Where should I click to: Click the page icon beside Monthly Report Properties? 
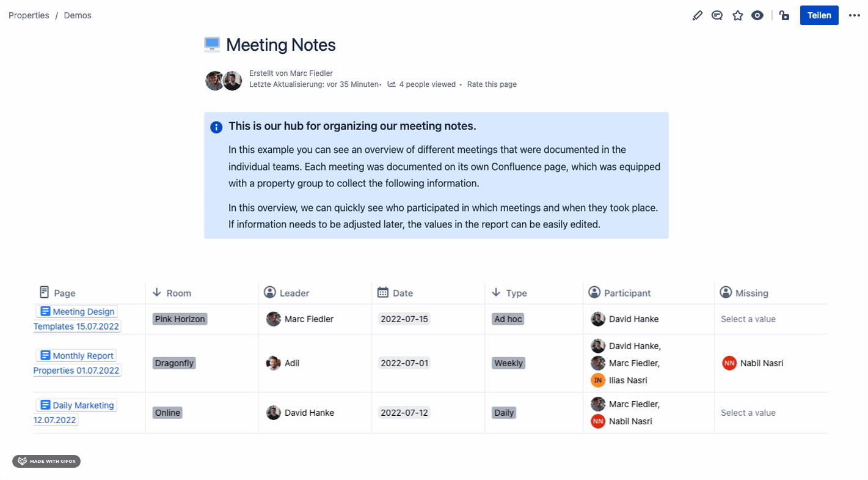(46, 355)
